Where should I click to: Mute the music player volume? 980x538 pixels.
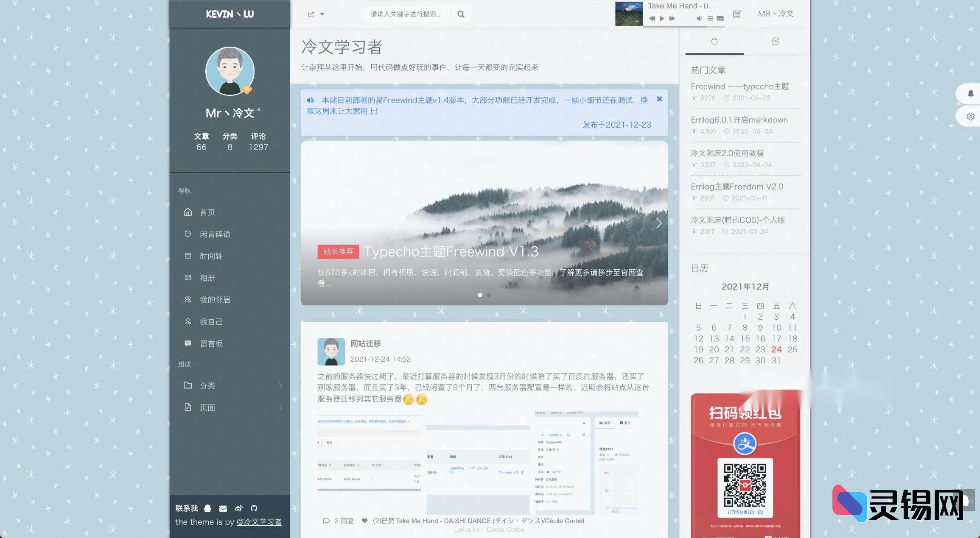[699, 19]
